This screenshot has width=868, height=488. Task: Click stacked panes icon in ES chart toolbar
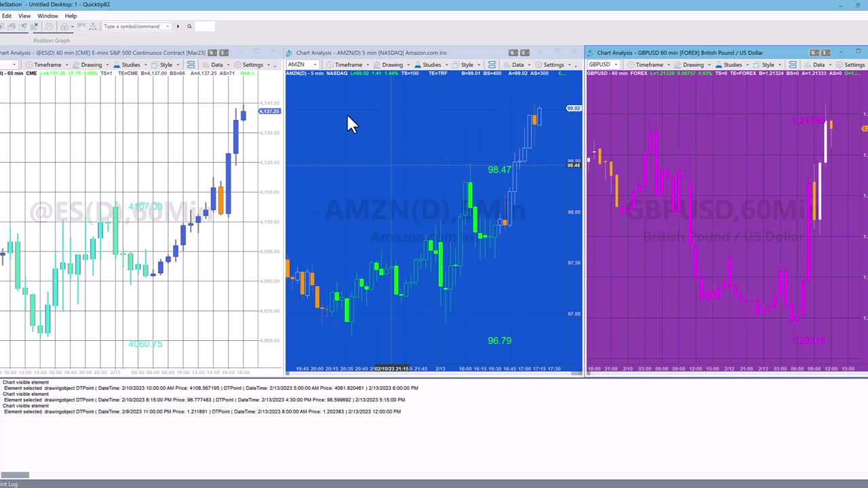pyautogui.click(x=191, y=65)
